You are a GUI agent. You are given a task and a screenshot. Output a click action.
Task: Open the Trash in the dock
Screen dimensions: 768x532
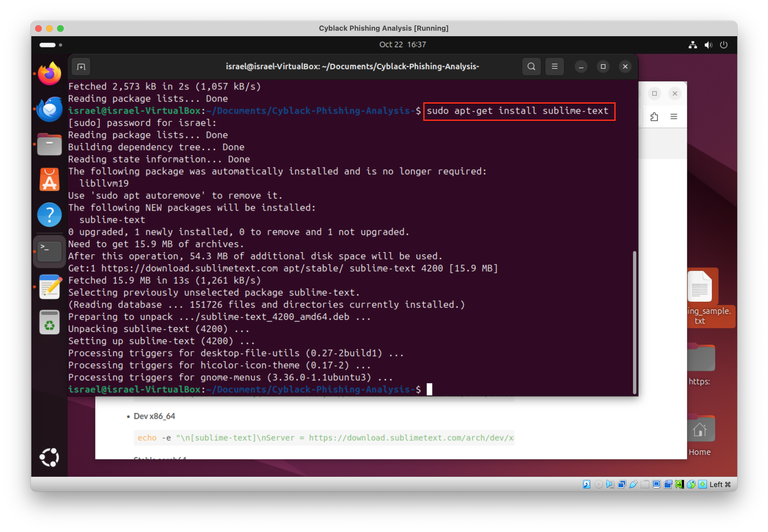pos(49,322)
